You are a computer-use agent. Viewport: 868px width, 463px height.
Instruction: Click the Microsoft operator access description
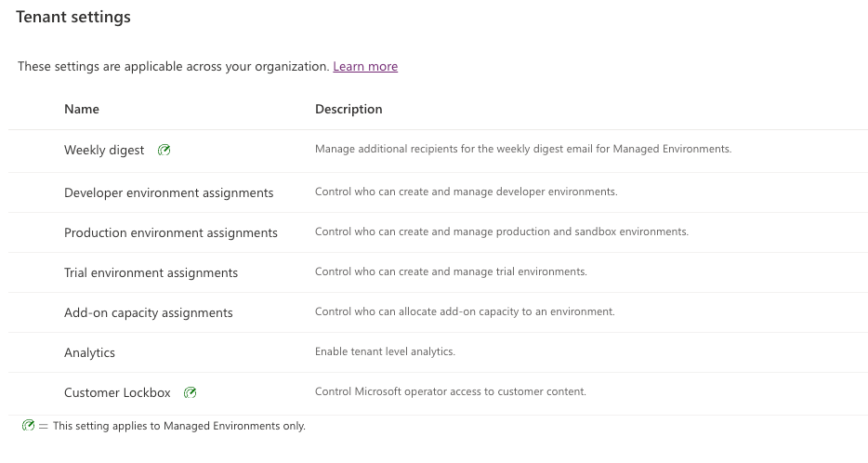[x=451, y=391]
